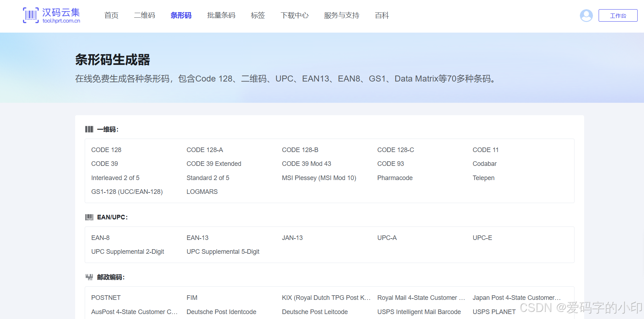Select Deutsche Post Identcode
This screenshot has width=644, height=319.
222,312
